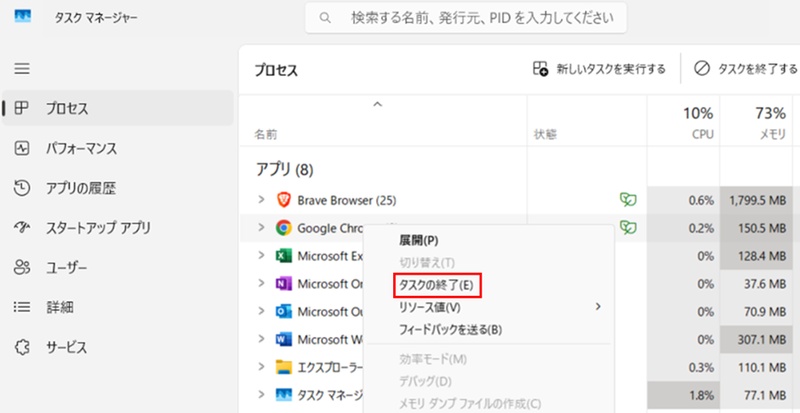The height and width of the screenshot is (413, 800).
Task: Select the 150.5 MB memory cell
Action: click(756, 228)
